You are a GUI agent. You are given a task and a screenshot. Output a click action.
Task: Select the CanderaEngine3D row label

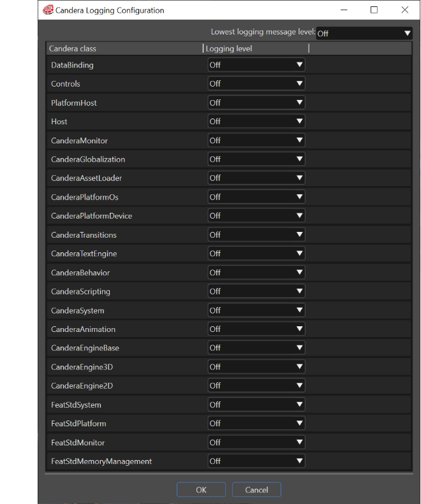[x=82, y=367]
